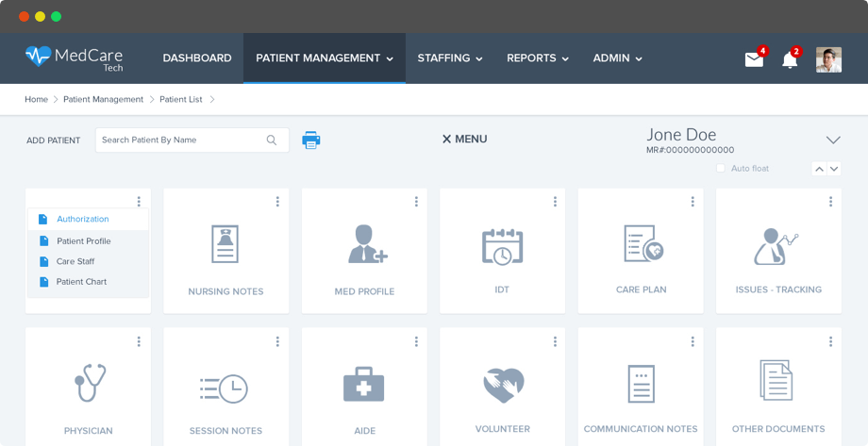
Task: Expand the Jone Doe patient chevron
Action: pos(833,140)
